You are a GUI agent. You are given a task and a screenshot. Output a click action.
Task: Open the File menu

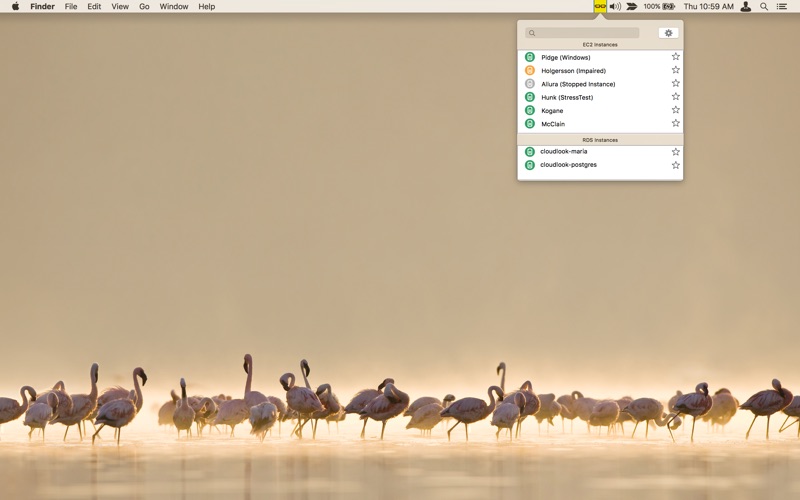[x=71, y=7]
